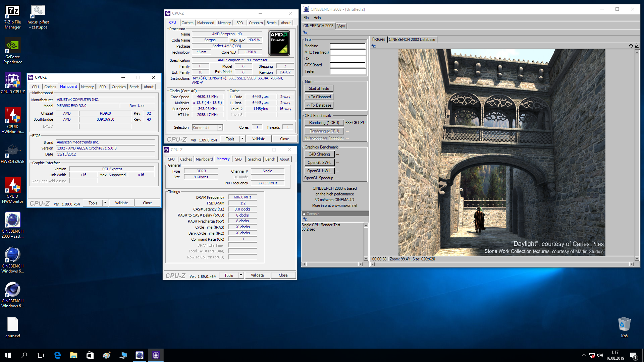The height and width of the screenshot is (362, 644).
Task: Click the pin icon under CINEBENCH 2003 tab
Action: [x=305, y=32]
